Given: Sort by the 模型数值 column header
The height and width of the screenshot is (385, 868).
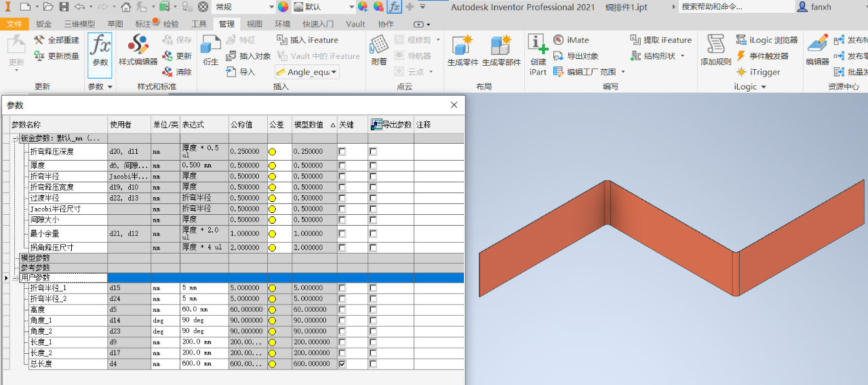Looking at the screenshot, I should click(x=314, y=125).
